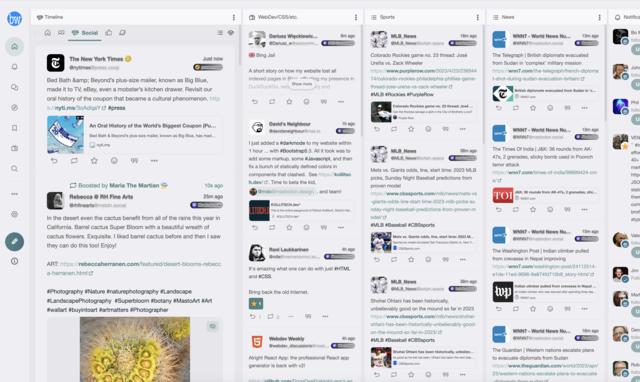Viewport: 640px width, 382px height.
Task: Switch to the Social timeline tab
Action: pyautogui.click(x=85, y=33)
